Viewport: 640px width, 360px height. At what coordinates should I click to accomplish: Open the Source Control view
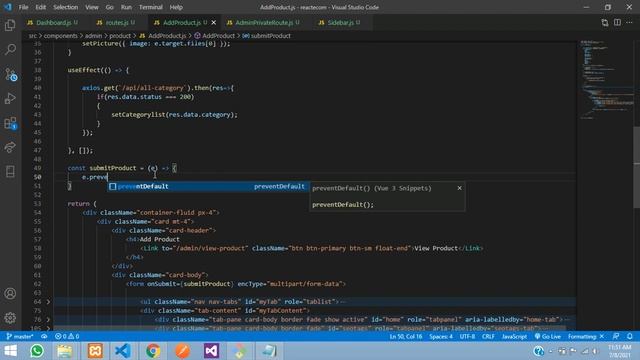click(x=10, y=74)
